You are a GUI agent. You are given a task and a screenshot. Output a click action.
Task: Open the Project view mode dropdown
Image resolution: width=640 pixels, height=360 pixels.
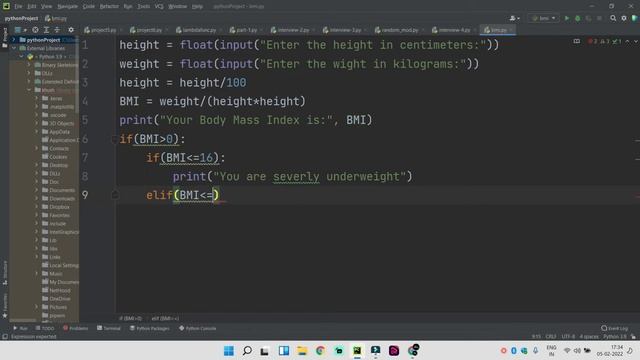[20, 30]
